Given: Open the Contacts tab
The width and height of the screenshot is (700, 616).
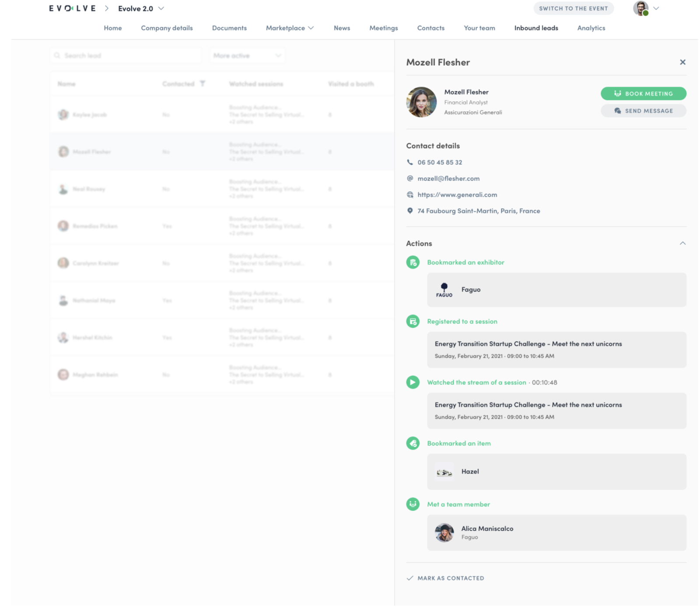Looking at the screenshot, I should [x=431, y=28].
